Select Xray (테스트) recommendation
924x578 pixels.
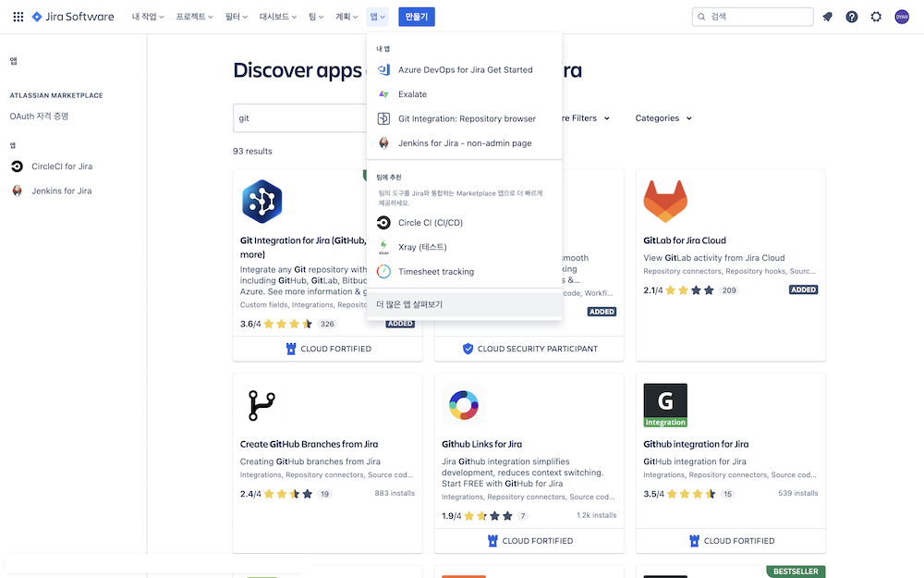(x=465, y=247)
